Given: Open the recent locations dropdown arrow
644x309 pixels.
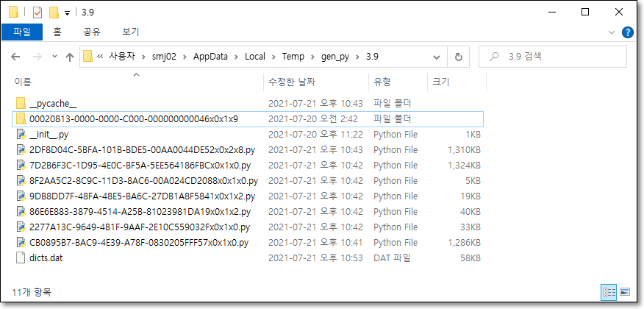Looking at the screenshot, I should (x=54, y=57).
